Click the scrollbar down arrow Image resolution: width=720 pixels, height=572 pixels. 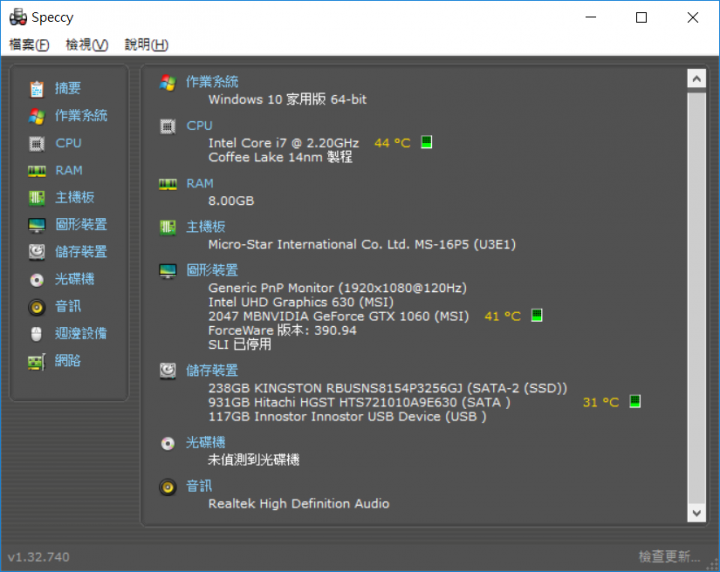coord(697,513)
